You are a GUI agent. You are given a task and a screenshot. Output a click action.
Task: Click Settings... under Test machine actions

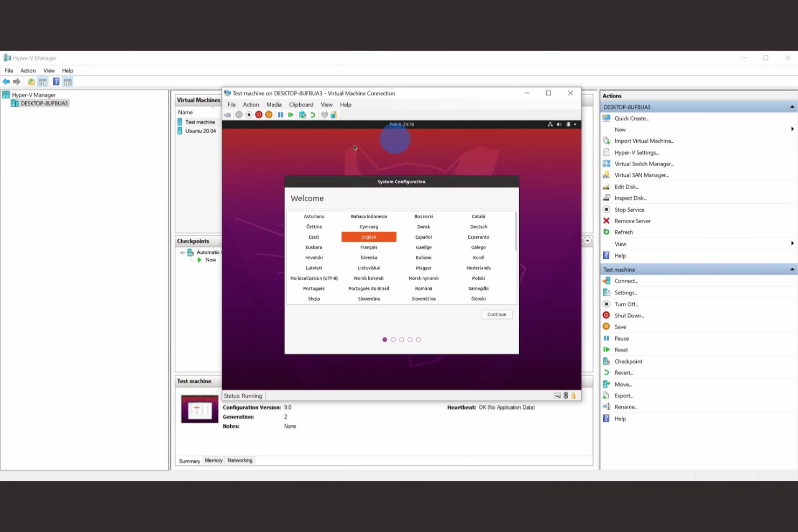click(625, 293)
